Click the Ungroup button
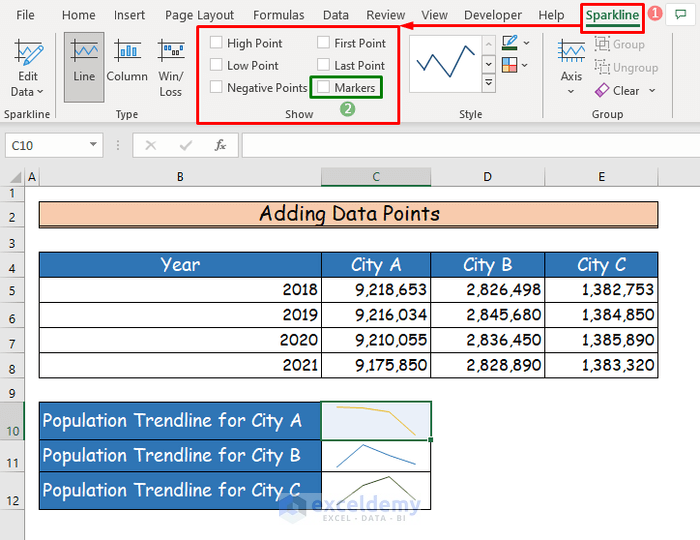 (x=626, y=67)
